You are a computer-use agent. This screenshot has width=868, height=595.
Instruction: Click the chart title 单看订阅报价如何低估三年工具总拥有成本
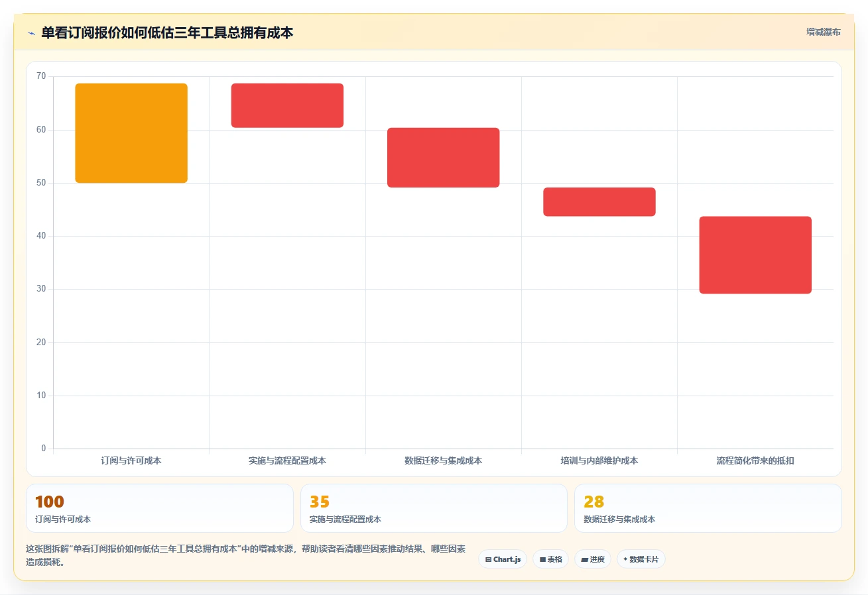(x=167, y=32)
